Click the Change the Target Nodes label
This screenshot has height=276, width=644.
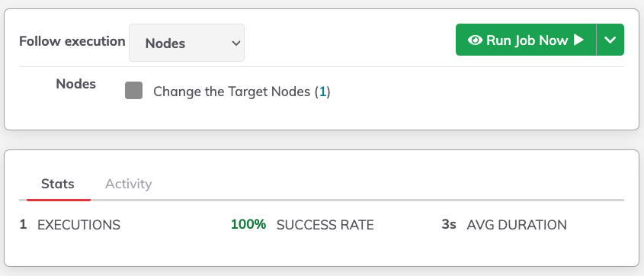pyautogui.click(x=232, y=91)
